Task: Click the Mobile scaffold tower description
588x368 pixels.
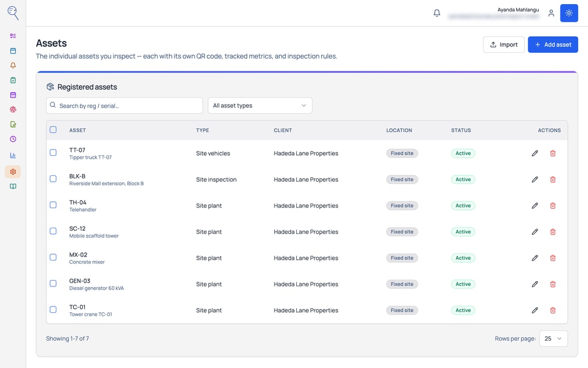Action: pyautogui.click(x=94, y=236)
